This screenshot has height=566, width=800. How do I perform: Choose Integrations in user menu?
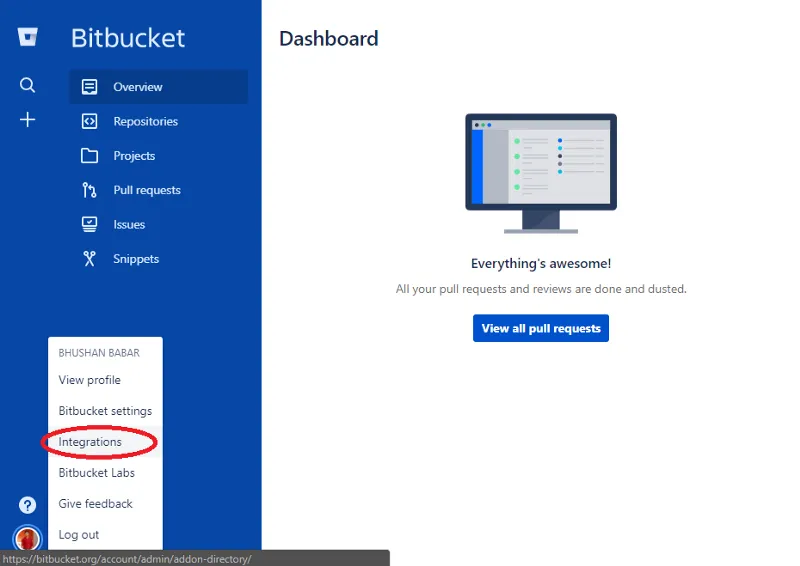[x=105, y=442]
